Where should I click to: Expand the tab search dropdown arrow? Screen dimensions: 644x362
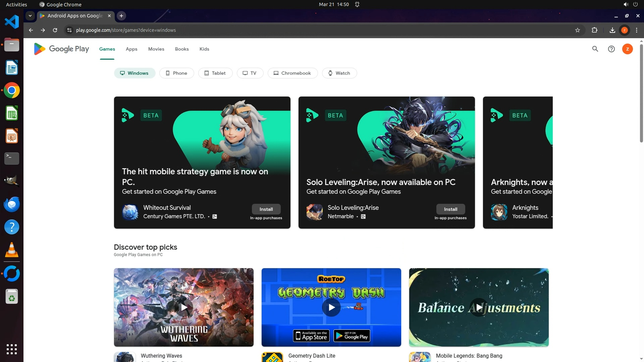[x=30, y=16]
